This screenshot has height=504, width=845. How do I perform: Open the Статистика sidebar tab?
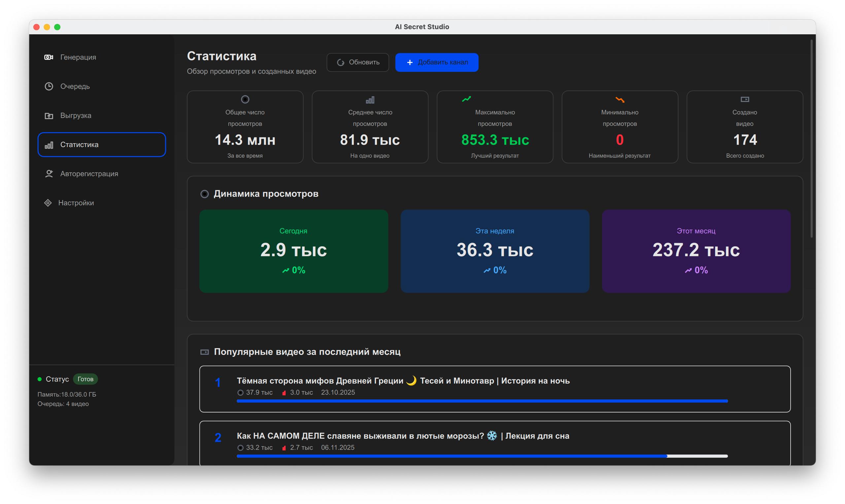pyautogui.click(x=102, y=145)
